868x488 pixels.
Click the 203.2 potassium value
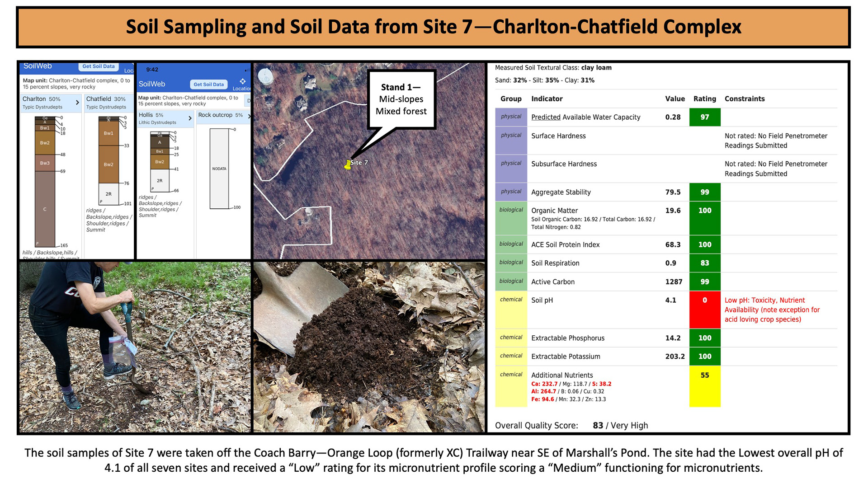675,357
